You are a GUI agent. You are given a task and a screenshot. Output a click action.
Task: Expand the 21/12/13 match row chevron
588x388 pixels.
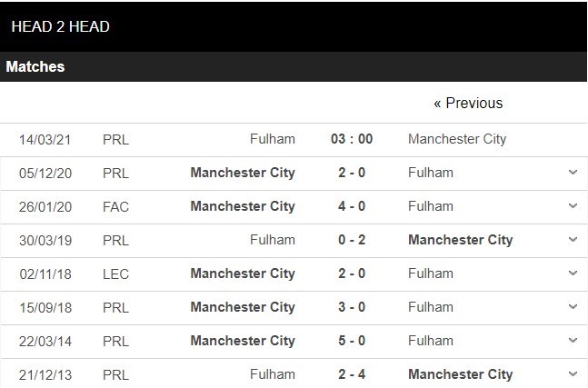click(573, 373)
